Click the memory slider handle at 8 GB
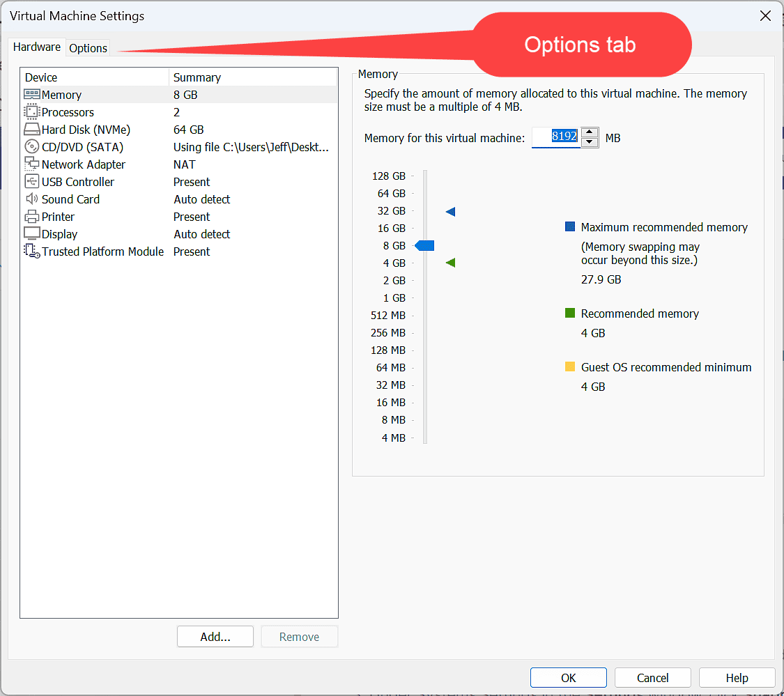This screenshot has width=784, height=696. coord(424,245)
